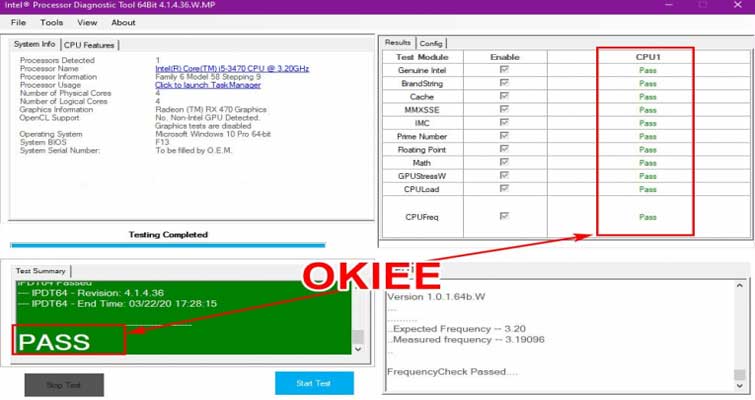Select the CPUFreq Pass result cell

648,217
